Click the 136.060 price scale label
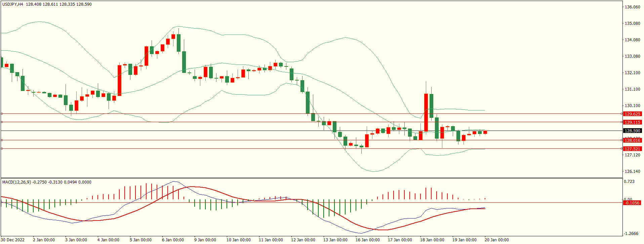Image resolution: width=644 pixels, height=244 pixels. (632, 7)
